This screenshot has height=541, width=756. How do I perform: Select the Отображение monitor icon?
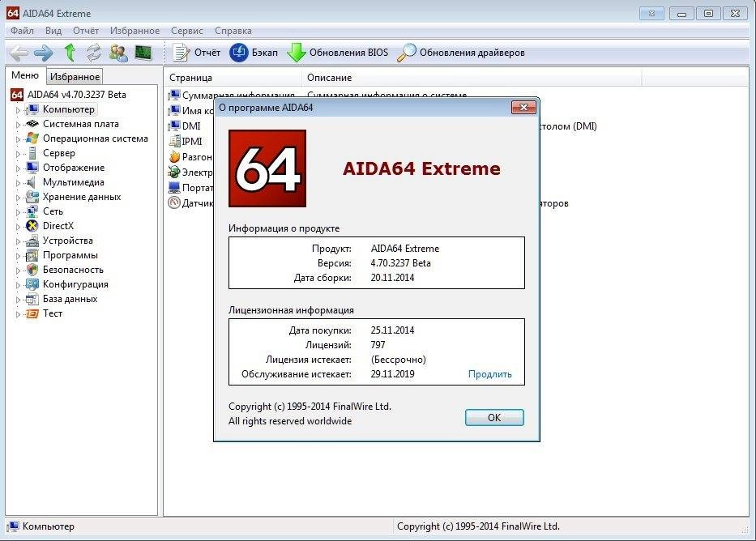pyautogui.click(x=32, y=168)
